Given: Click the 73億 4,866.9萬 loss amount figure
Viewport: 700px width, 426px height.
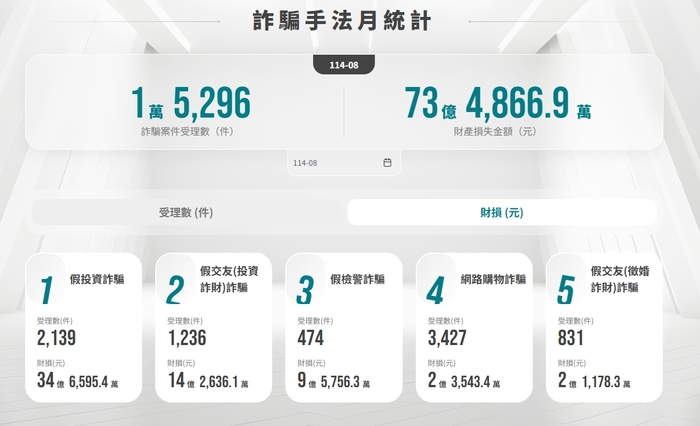Looking at the screenshot, I should [497, 101].
